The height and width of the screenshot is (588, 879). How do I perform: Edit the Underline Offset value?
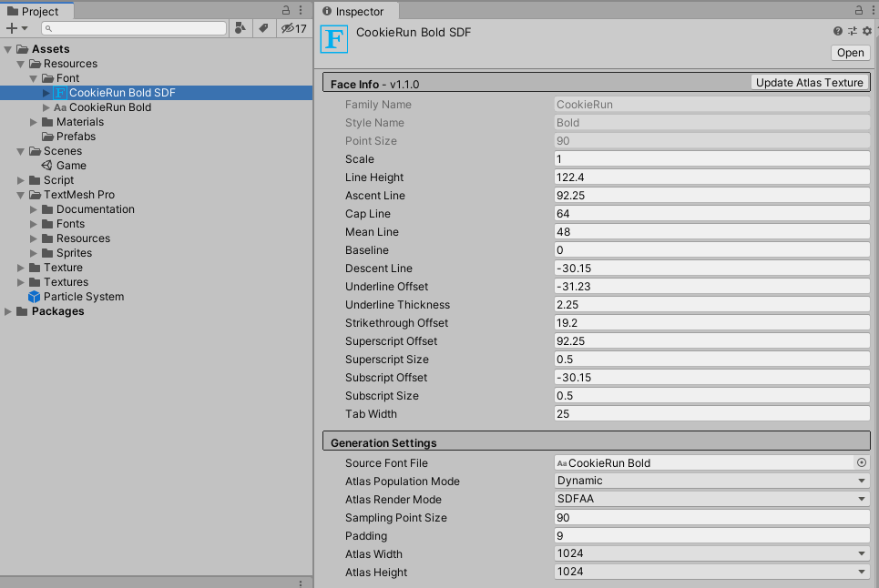coord(712,286)
